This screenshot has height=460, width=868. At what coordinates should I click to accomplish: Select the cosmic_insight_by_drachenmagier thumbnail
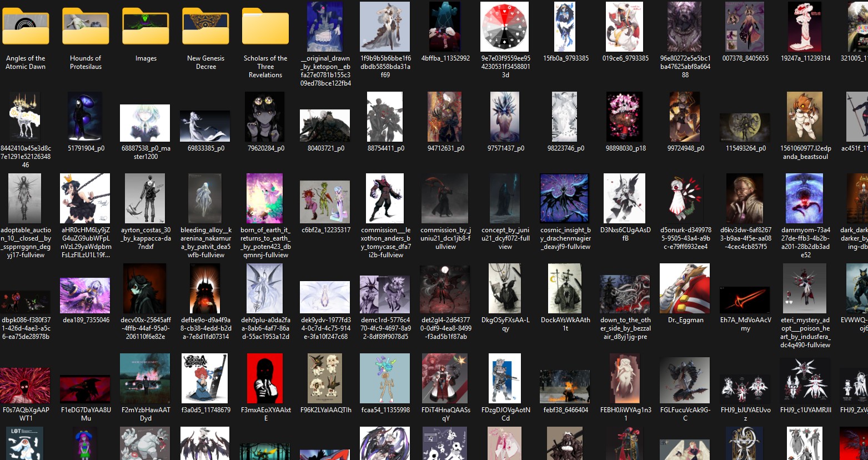coord(565,198)
